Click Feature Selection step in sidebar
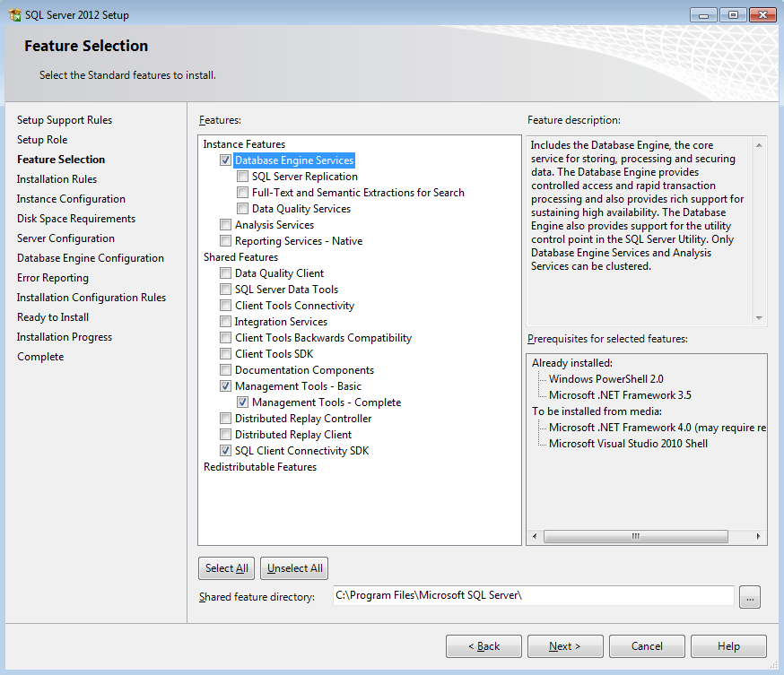 click(x=61, y=160)
